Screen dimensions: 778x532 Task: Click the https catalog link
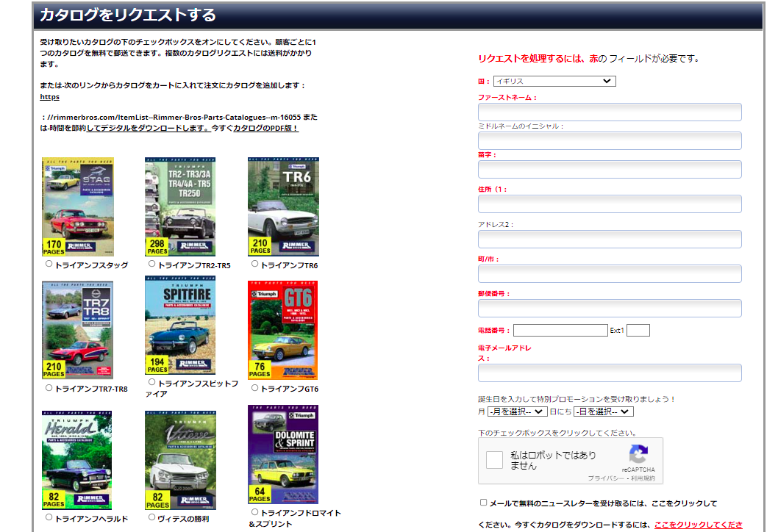coord(49,96)
